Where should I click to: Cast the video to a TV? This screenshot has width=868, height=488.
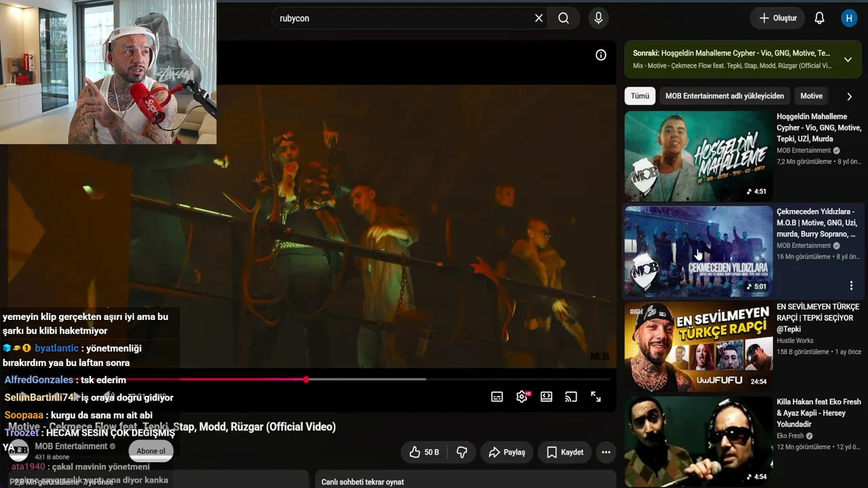[x=571, y=397]
